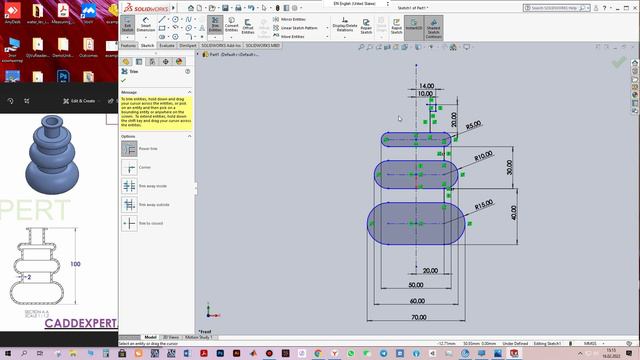This screenshot has width=640, height=360.
Task: Open the Linear Sketch Pattern dropdown arrow
Action: [x=327, y=28]
